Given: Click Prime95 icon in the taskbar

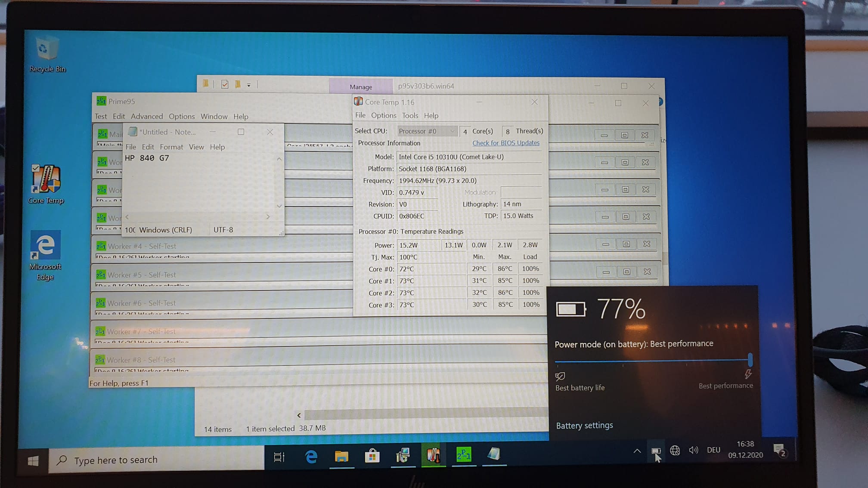Looking at the screenshot, I should pos(464,455).
